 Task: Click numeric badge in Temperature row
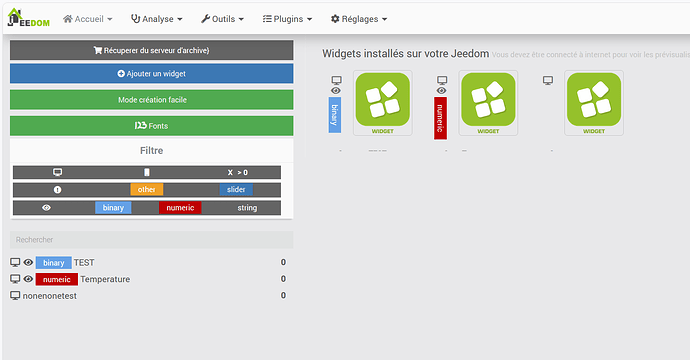(x=56, y=279)
